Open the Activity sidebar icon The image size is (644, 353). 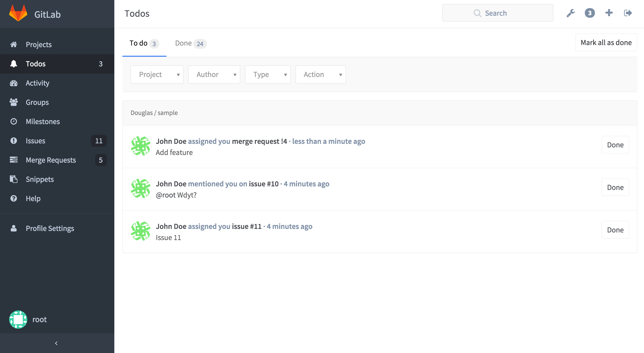click(14, 83)
